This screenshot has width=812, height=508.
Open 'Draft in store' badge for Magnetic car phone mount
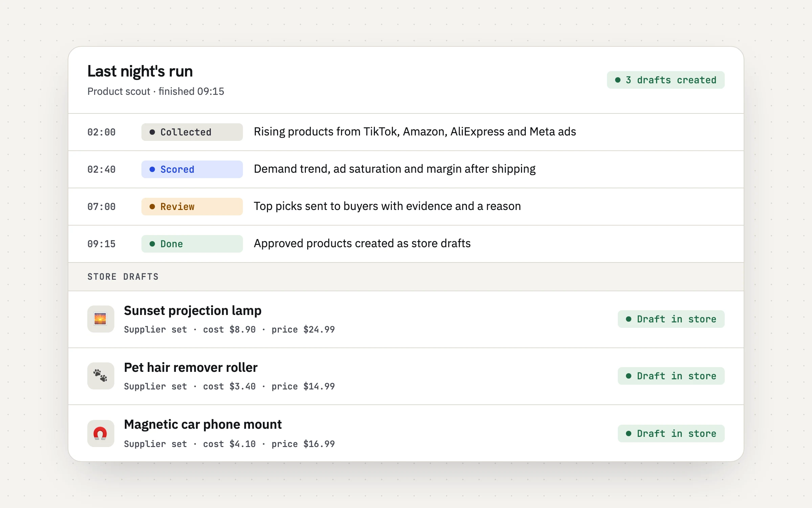pos(671,433)
